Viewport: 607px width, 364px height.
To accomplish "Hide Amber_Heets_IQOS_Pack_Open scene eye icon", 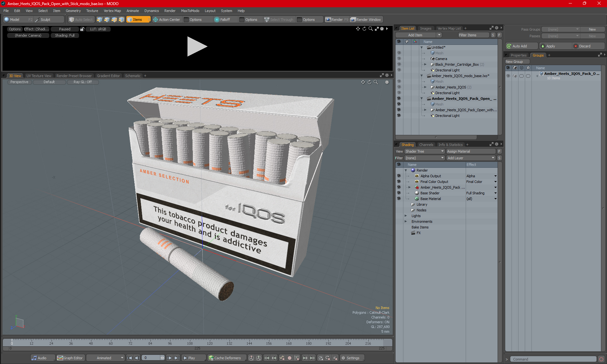I will [399, 99].
